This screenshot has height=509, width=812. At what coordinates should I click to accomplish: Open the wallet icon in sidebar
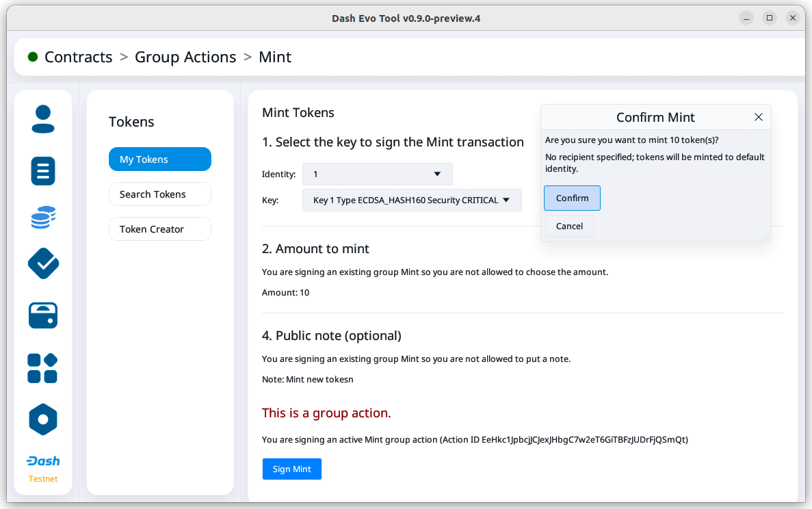point(43,315)
